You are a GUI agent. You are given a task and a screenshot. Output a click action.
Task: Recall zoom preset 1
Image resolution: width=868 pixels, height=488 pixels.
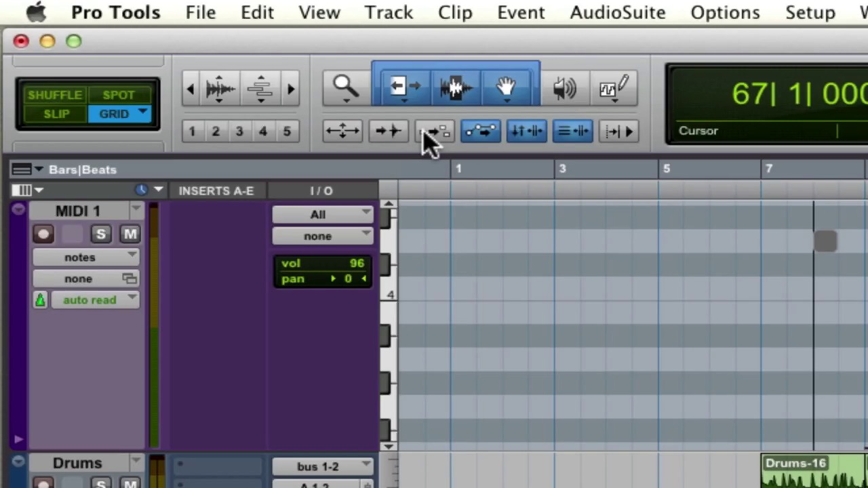tap(192, 131)
